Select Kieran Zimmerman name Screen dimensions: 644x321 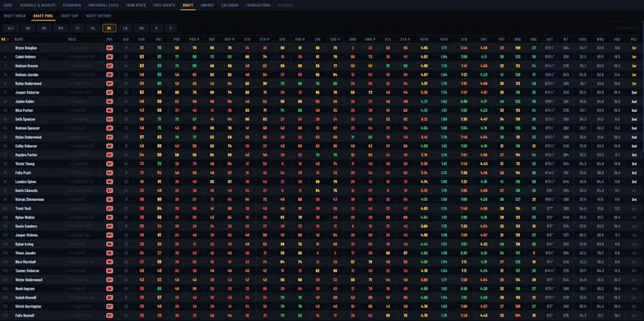[29, 199]
